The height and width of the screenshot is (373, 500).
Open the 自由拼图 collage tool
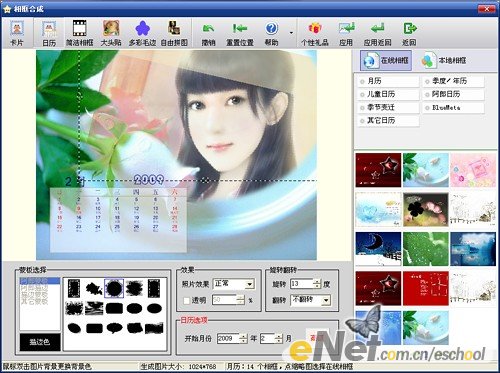click(174, 33)
